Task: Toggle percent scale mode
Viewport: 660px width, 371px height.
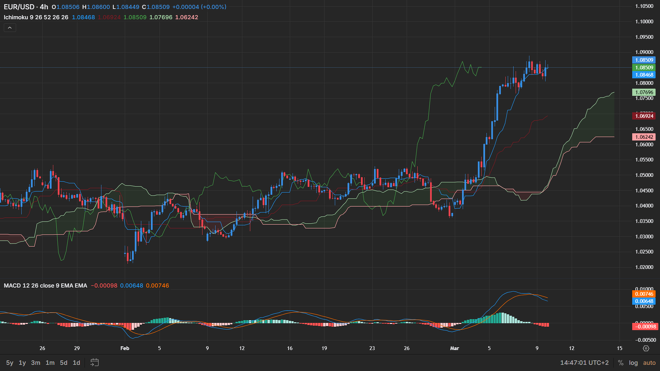Action: click(x=620, y=363)
